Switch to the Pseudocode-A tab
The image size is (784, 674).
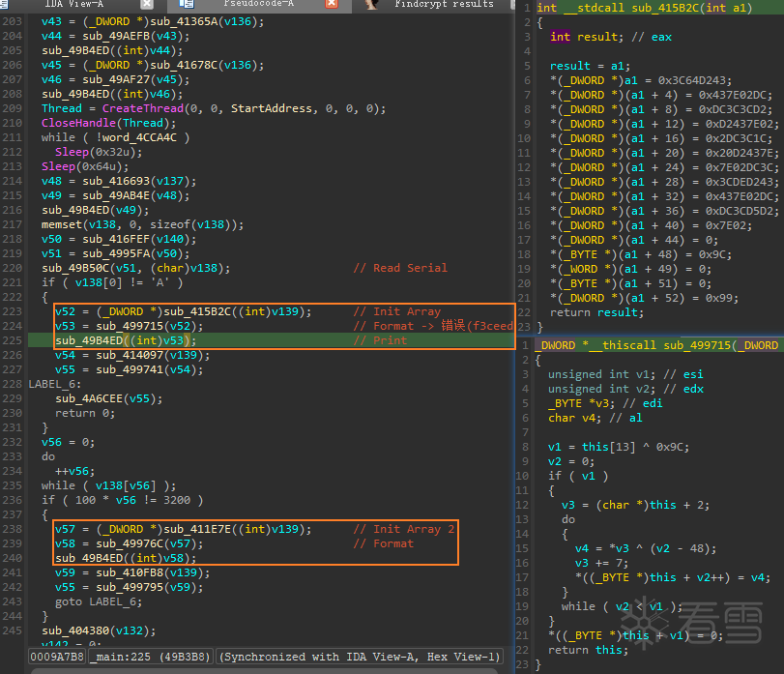click(x=258, y=4)
